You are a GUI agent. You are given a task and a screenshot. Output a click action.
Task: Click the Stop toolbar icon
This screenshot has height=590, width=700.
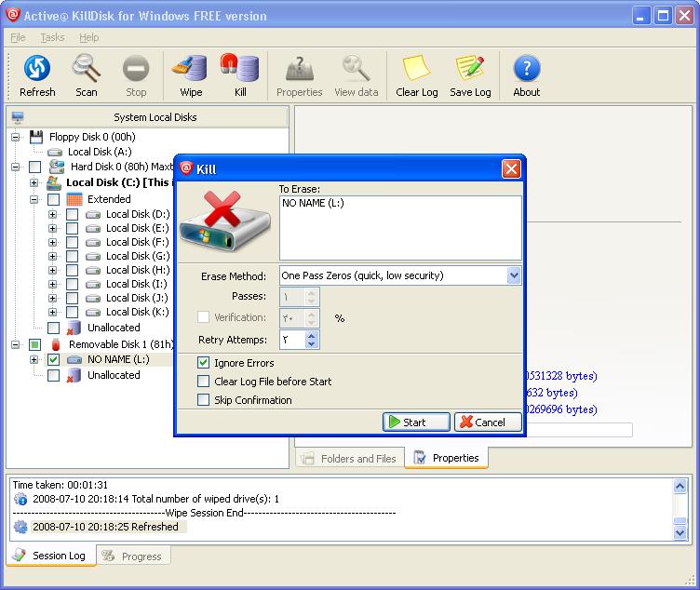(x=136, y=68)
